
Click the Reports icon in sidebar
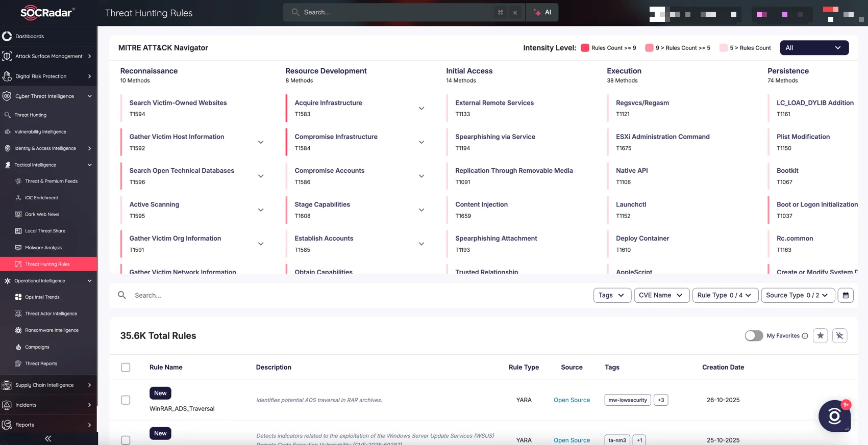(7, 425)
